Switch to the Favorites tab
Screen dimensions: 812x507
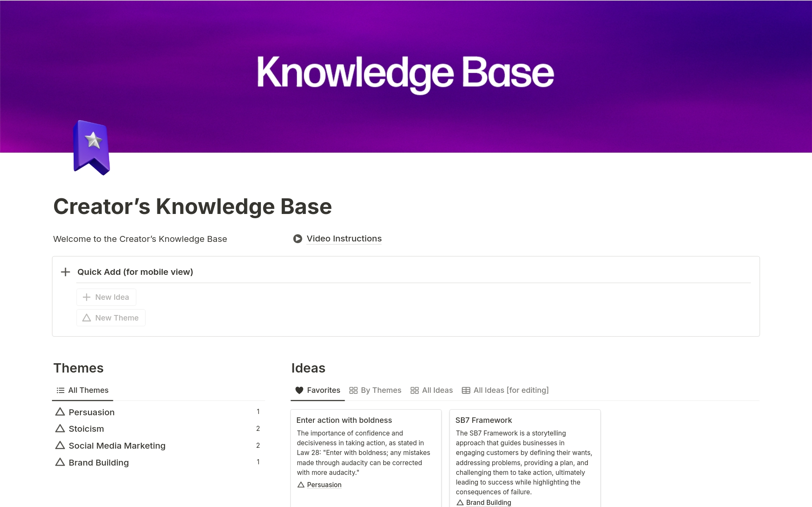pos(317,390)
